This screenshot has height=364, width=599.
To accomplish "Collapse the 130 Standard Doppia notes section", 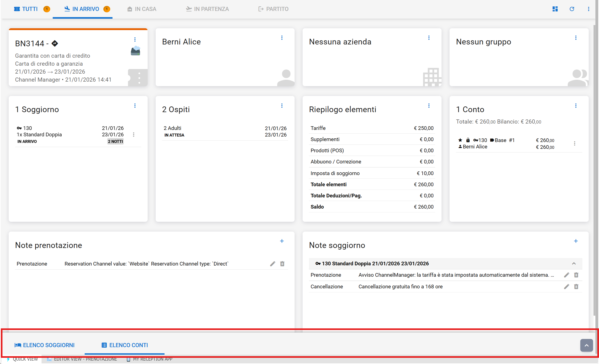I will click(573, 263).
